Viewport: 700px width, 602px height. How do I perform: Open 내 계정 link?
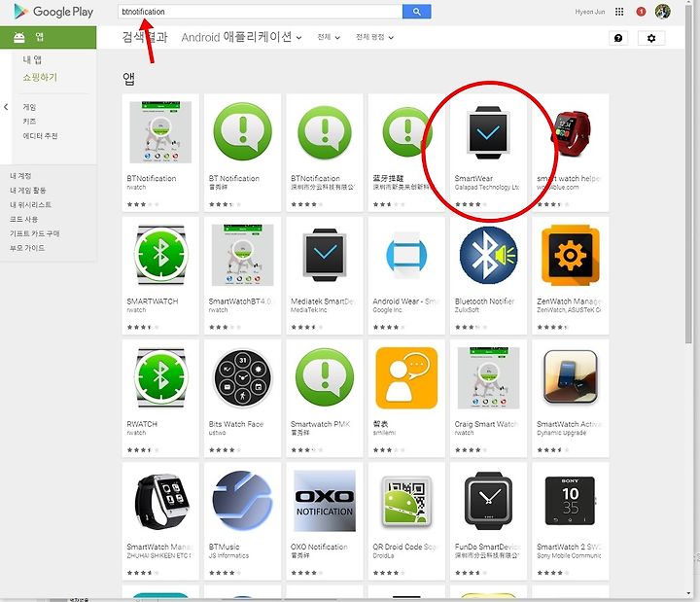20,176
